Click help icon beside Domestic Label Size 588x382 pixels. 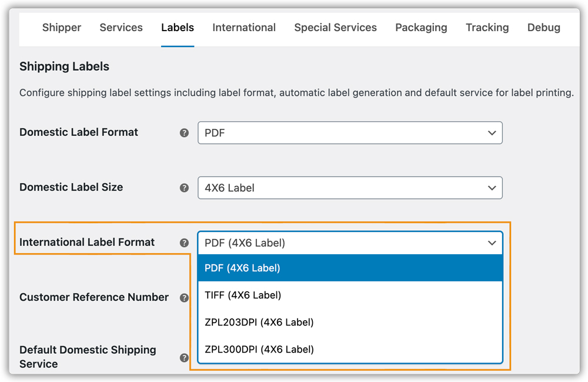(184, 188)
